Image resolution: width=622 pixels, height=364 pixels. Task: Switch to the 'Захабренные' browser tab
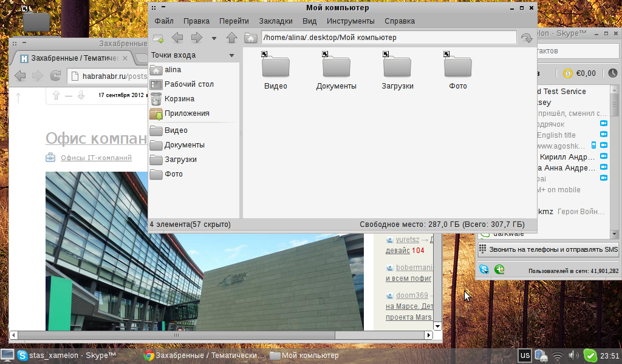[x=73, y=58]
